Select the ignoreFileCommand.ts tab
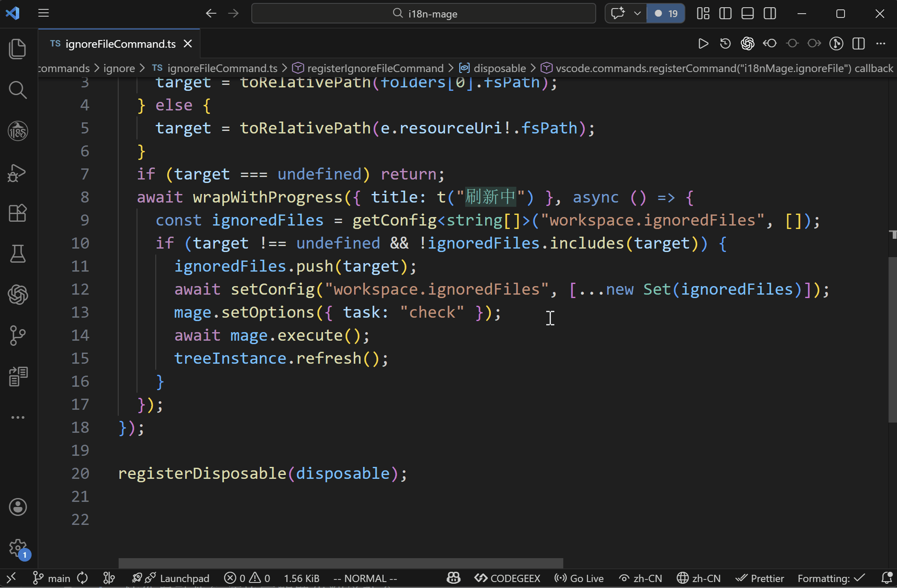Viewport: 897px width, 588px height. click(x=119, y=44)
